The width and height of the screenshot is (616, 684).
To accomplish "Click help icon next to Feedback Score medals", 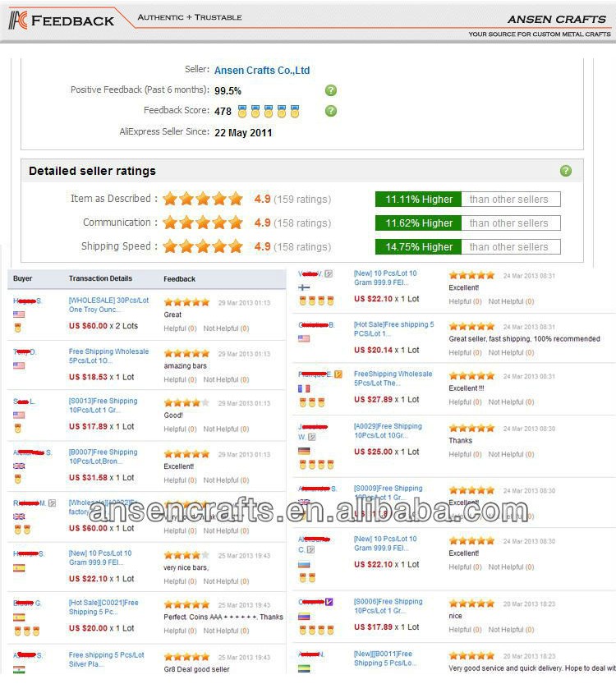I will 330,111.
